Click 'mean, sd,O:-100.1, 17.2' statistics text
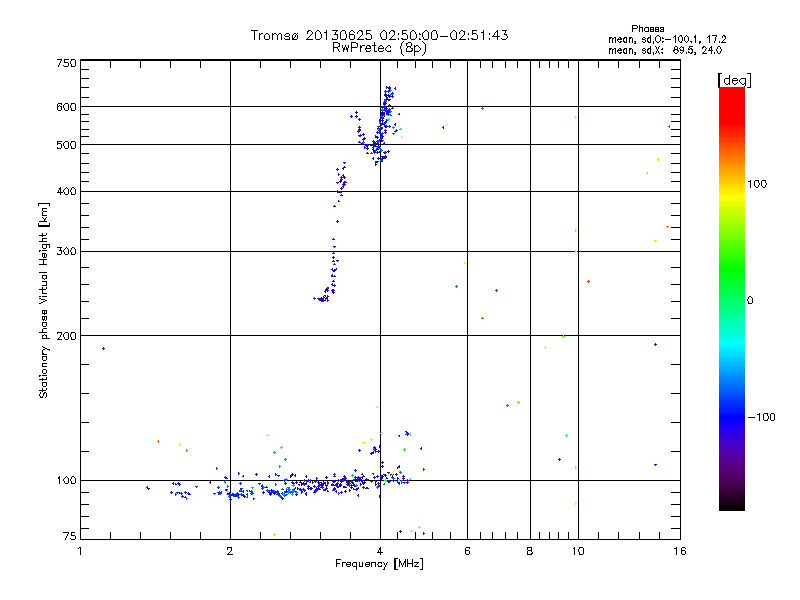This screenshot has height=600, width=800. pyautogui.click(x=667, y=39)
